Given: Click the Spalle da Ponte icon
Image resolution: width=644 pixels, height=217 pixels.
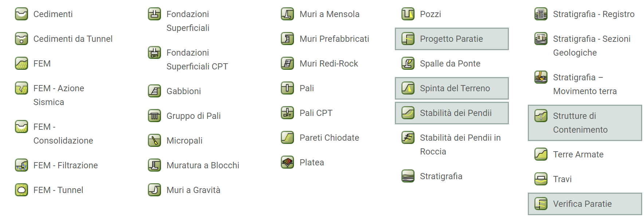Looking at the screenshot, I should click(x=408, y=64).
